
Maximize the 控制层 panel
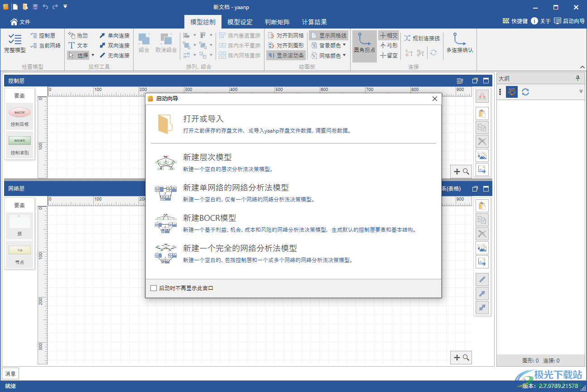coord(486,81)
